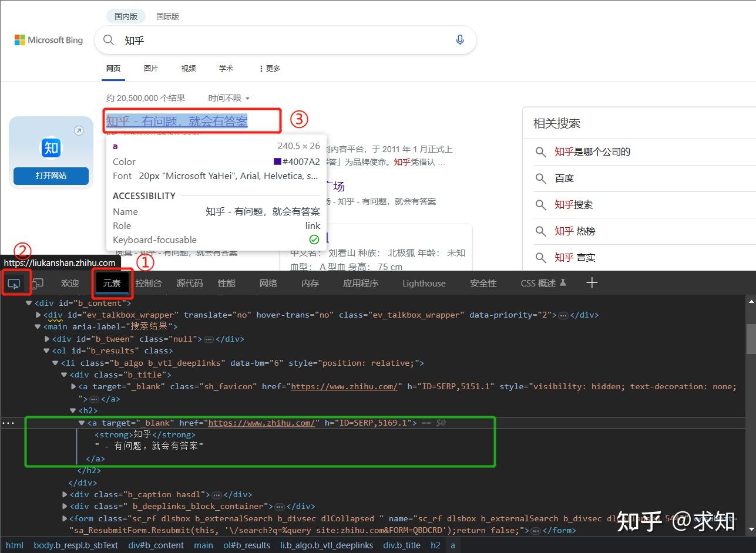756x553 pixels.
Task: Open the 源代码 tab
Action: tap(190, 283)
